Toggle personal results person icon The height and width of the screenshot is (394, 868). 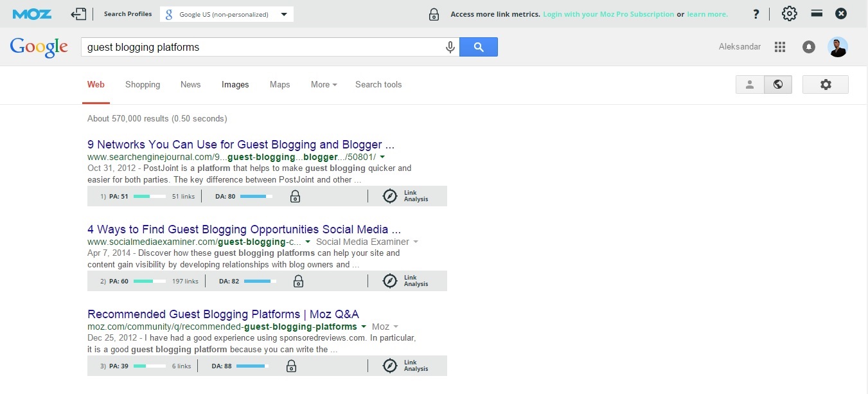click(750, 85)
